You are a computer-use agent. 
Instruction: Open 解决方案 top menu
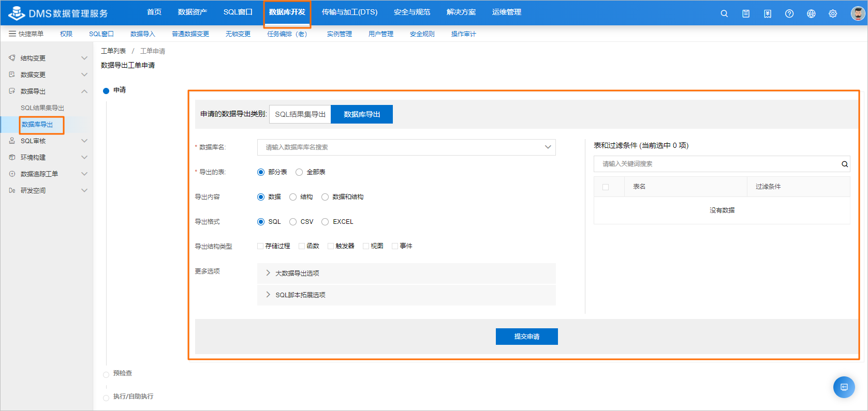pyautogui.click(x=461, y=12)
